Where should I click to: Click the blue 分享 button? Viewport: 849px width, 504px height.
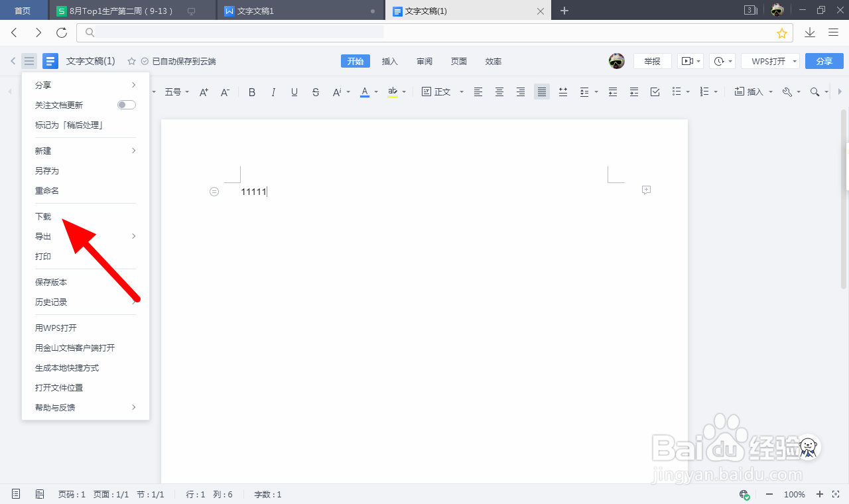pos(824,61)
